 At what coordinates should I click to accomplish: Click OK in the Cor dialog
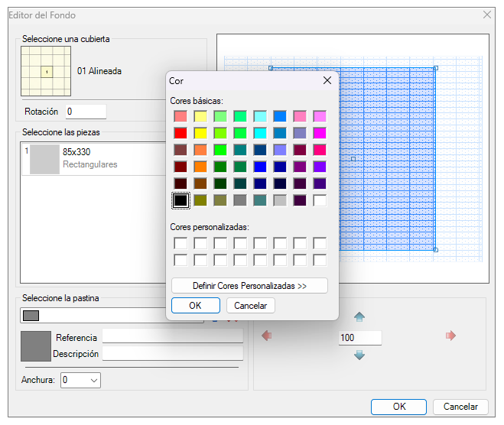pyautogui.click(x=196, y=305)
